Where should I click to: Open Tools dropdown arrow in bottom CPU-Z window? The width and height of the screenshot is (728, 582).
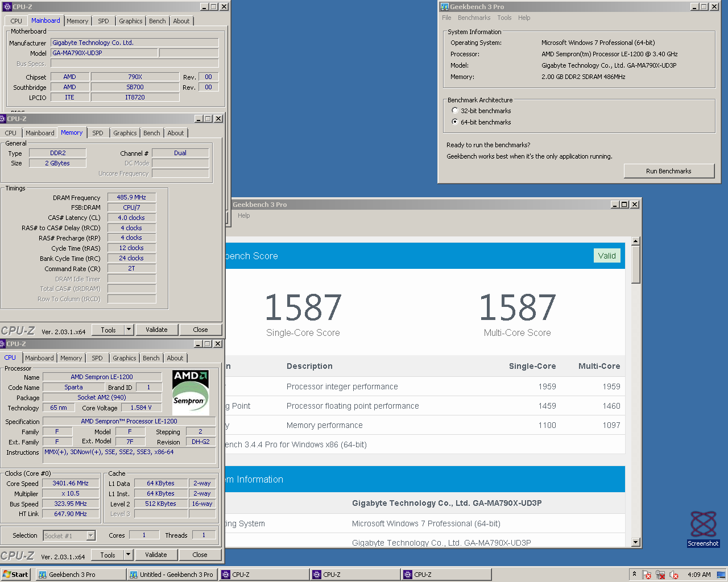point(129,555)
